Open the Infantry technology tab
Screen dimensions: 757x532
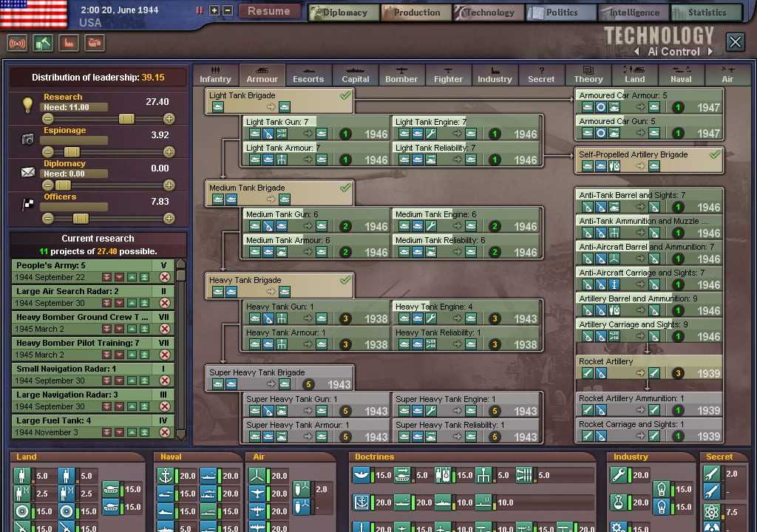tap(215, 75)
